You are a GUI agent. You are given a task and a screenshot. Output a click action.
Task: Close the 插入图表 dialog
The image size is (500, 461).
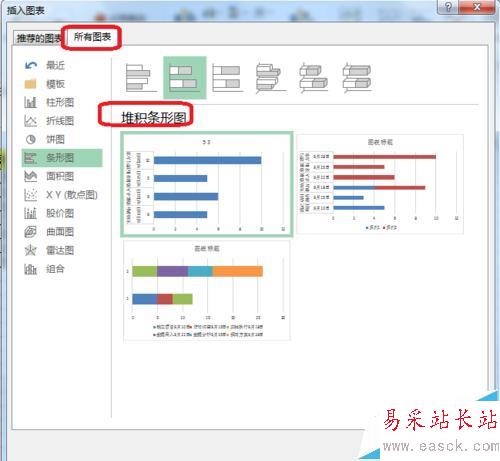point(477,7)
